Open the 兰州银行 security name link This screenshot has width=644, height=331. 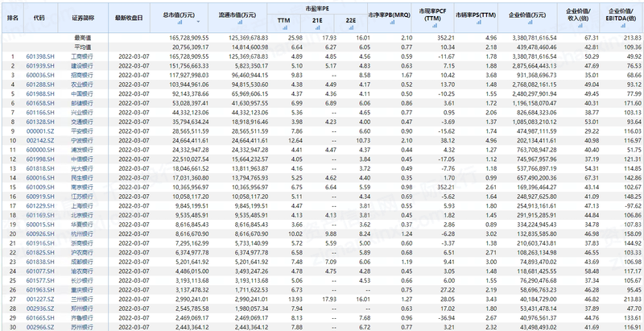tap(82, 300)
